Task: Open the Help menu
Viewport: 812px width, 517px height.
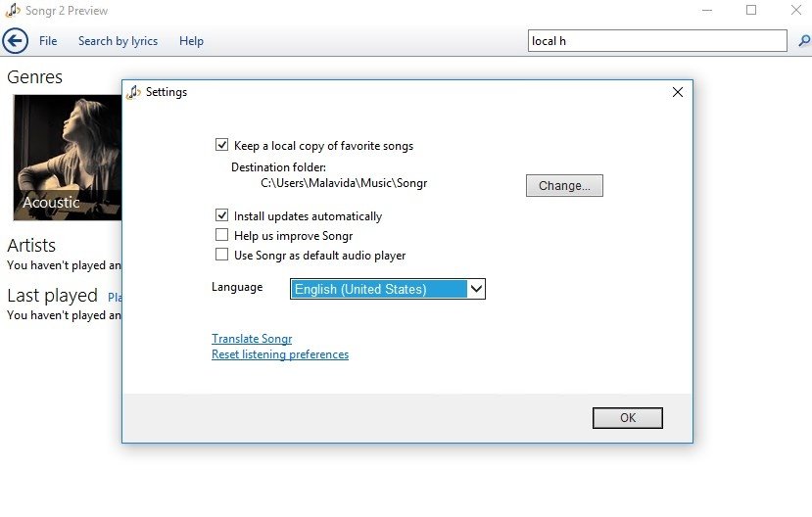Action: pyautogui.click(x=191, y=41)
